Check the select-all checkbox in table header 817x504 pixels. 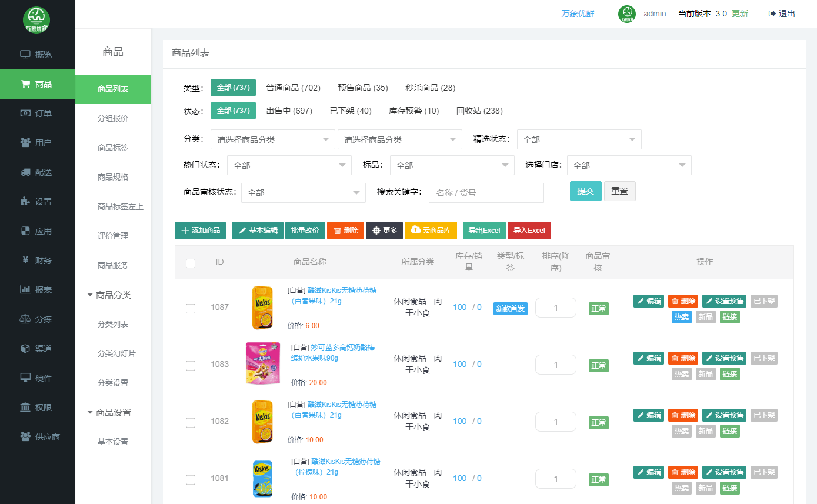[x=191, y=263]
